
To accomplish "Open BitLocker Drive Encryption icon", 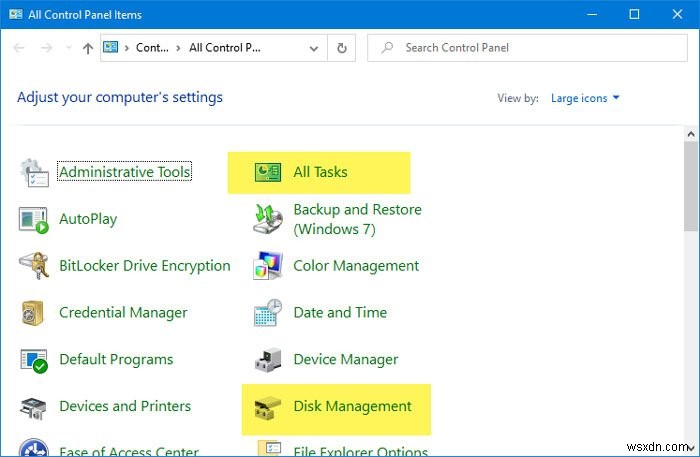I will [35, 266].
